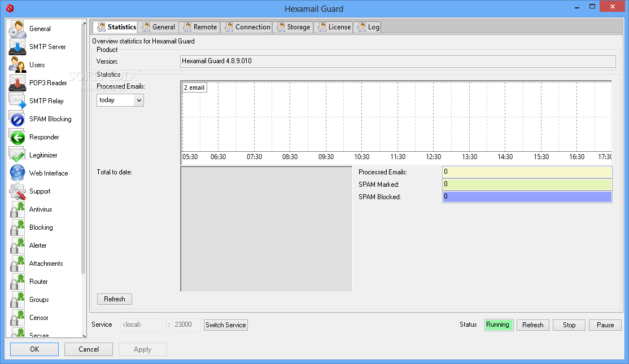Select the Blocking lock icon
This screenshot has width=629, height=364.
[18, 227]
